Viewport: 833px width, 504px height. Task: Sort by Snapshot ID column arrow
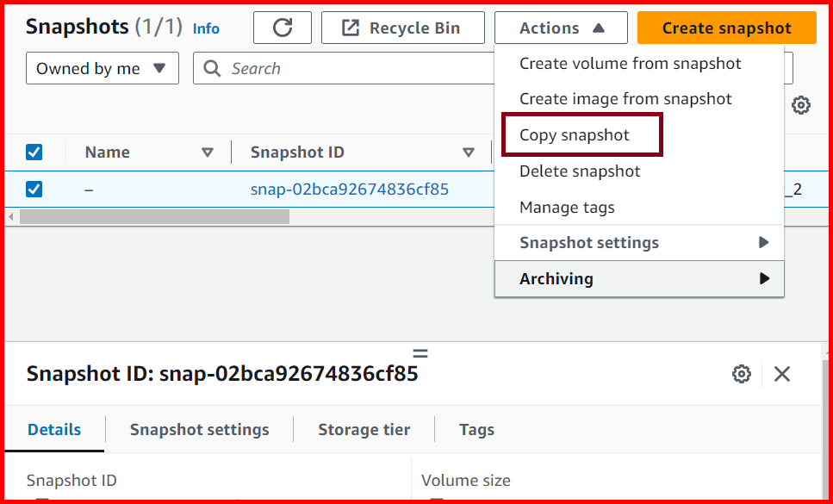tap(469, 152)
